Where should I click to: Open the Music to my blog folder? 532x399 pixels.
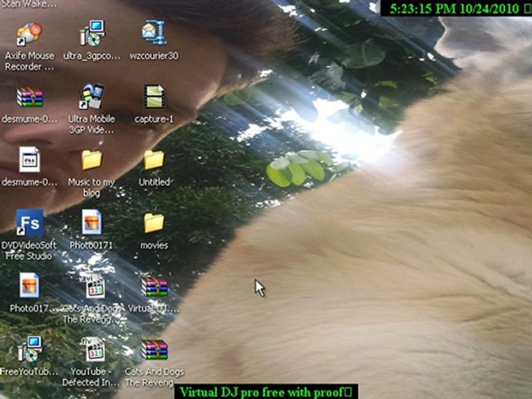point(91,160)
